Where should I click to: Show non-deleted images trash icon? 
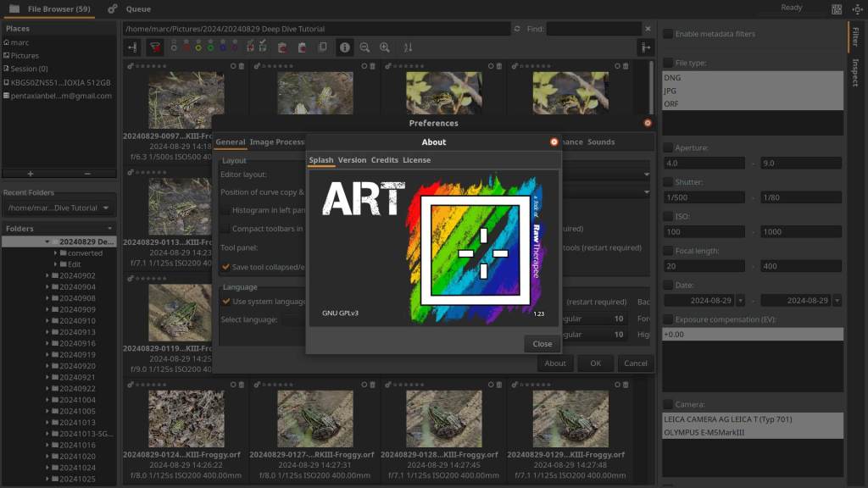(303, 47)
